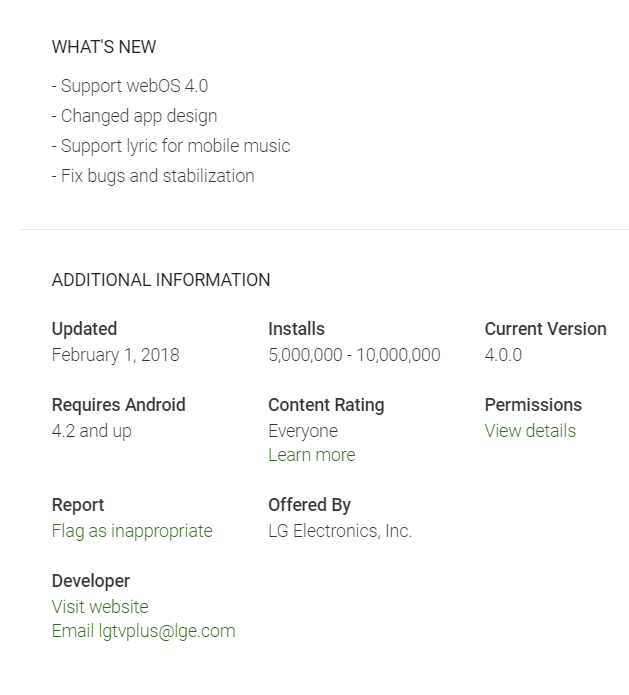
Task: Click the Developer label
Action: 91,581
